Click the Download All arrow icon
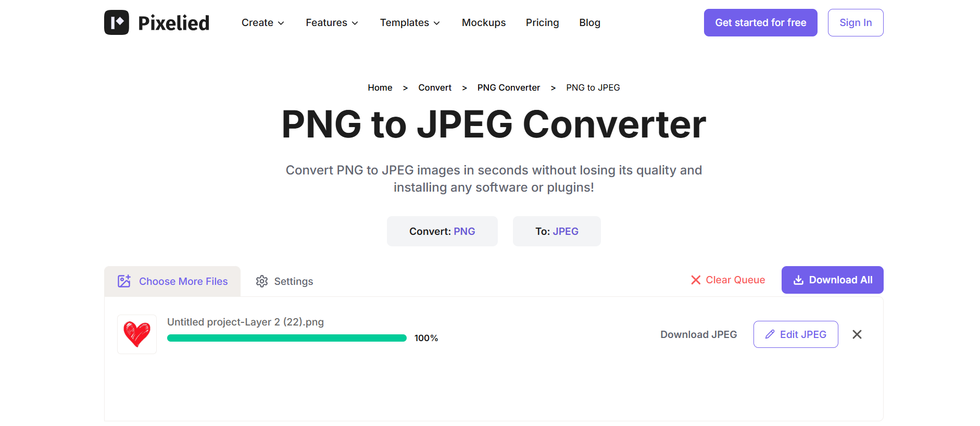The width and height of the screenshot is (980, 426). click(798, 280)
